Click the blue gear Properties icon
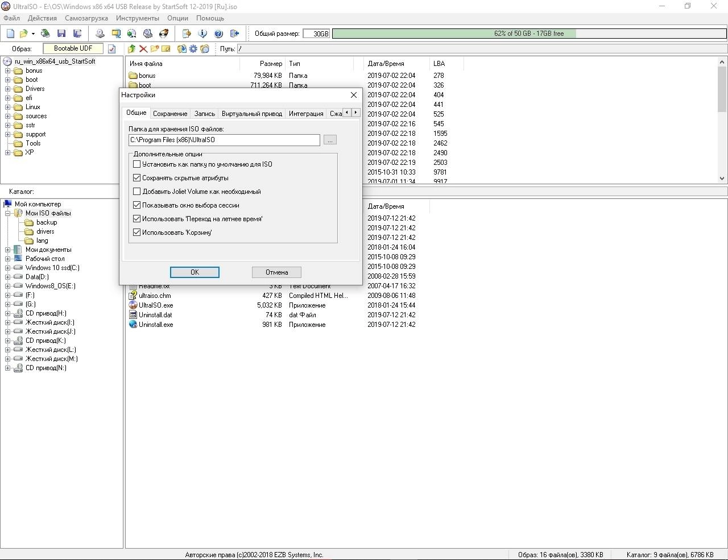This screenshot has width=728, height=560. pyautogui.click(x=193, y=49)
